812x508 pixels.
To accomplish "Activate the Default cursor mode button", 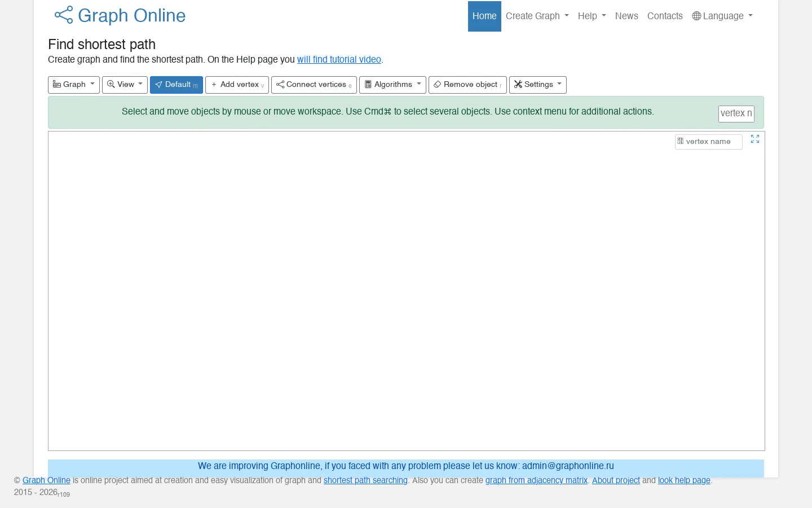I will (176, 85).
